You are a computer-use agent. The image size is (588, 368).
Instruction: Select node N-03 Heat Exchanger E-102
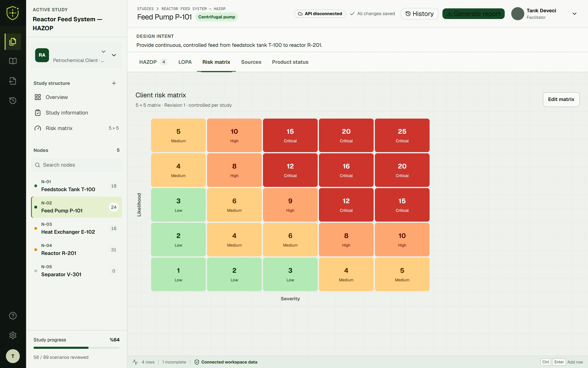point(77,228)
